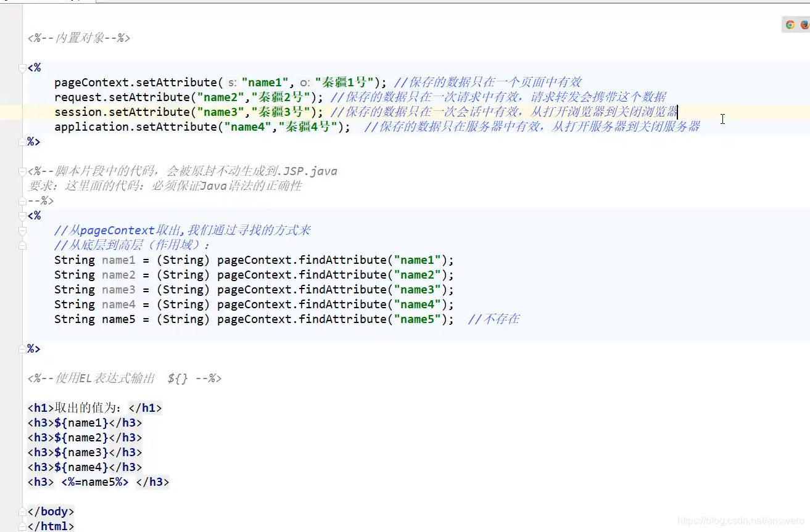810x532 pixels.
Task: Collapse the first scriptlet block at its opening tag
Action: point(23,68)
